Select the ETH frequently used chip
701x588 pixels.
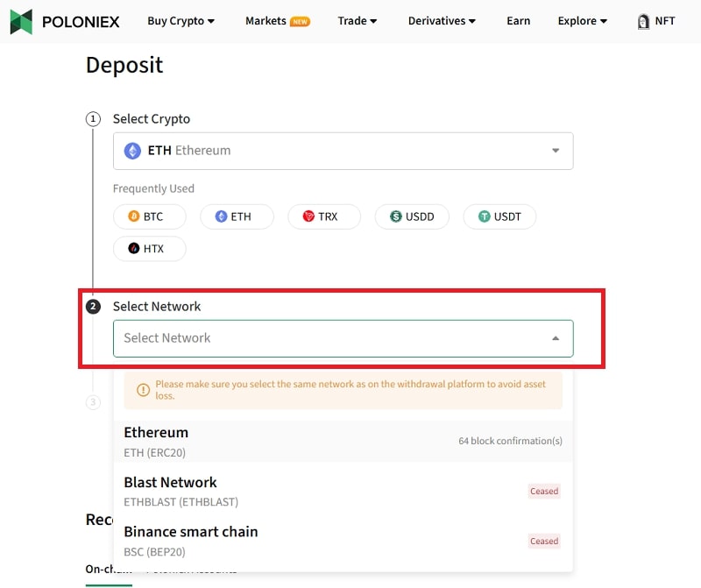point(237,216)
